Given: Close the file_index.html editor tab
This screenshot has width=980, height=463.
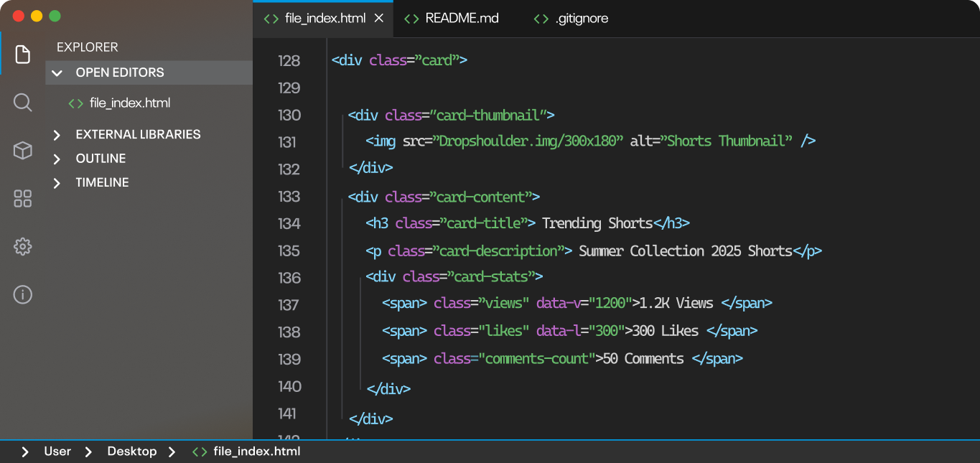Looking at the screenshot, I should coord(379,19).
